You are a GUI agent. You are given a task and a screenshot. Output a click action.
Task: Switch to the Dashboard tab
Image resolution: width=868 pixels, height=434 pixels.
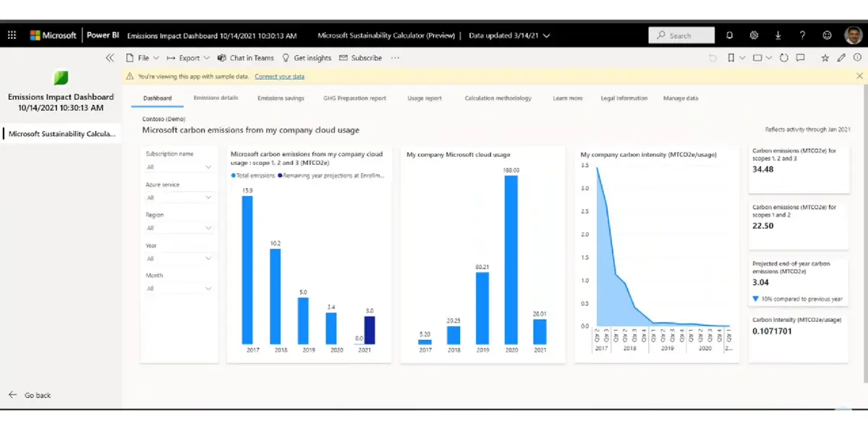pos(158,98)
